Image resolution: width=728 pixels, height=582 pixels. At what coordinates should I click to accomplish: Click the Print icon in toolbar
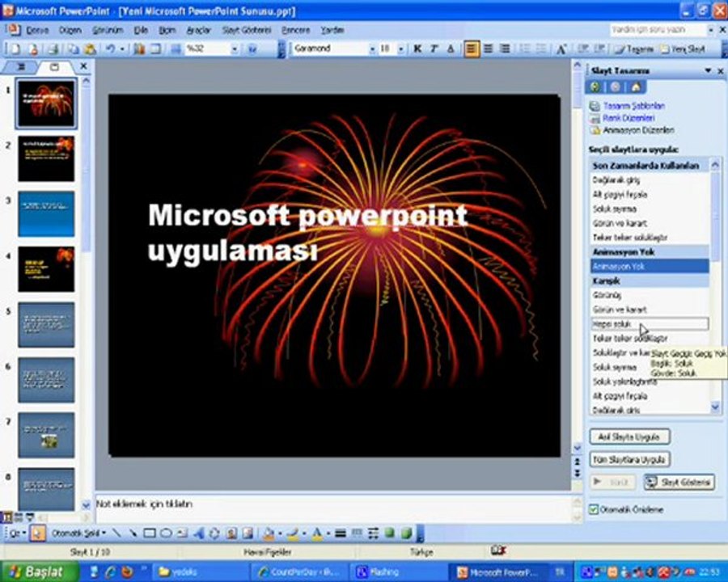click(x=53, y=49)
